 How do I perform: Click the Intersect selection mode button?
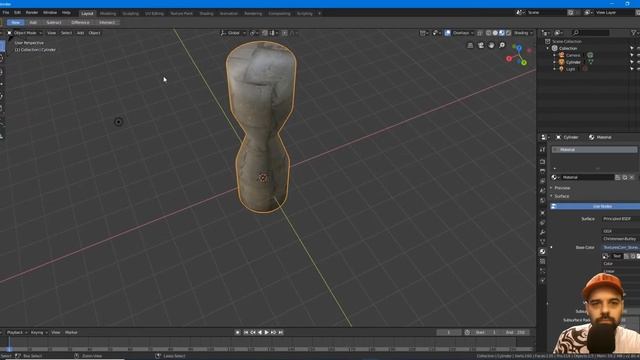107,22
